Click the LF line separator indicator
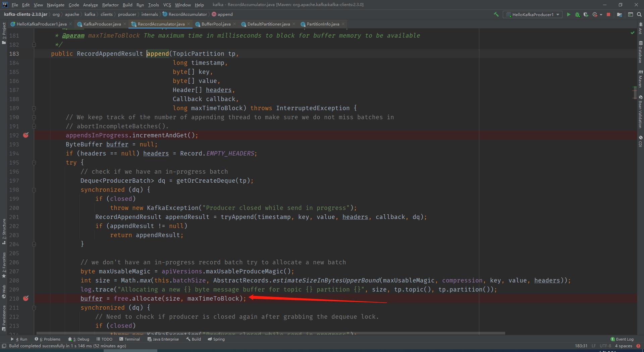The image size is (644, 352). click(x=594, y=346)
